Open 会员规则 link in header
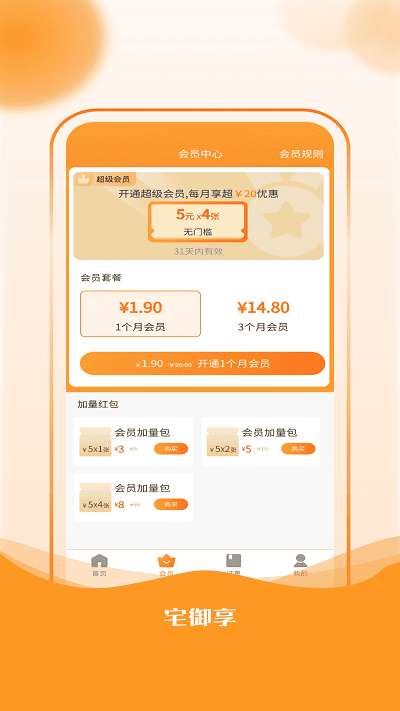 pos(301,154)
